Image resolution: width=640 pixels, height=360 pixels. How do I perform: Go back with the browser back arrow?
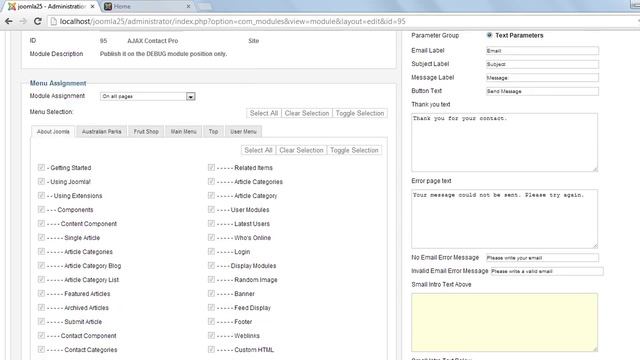pos(9,21)
